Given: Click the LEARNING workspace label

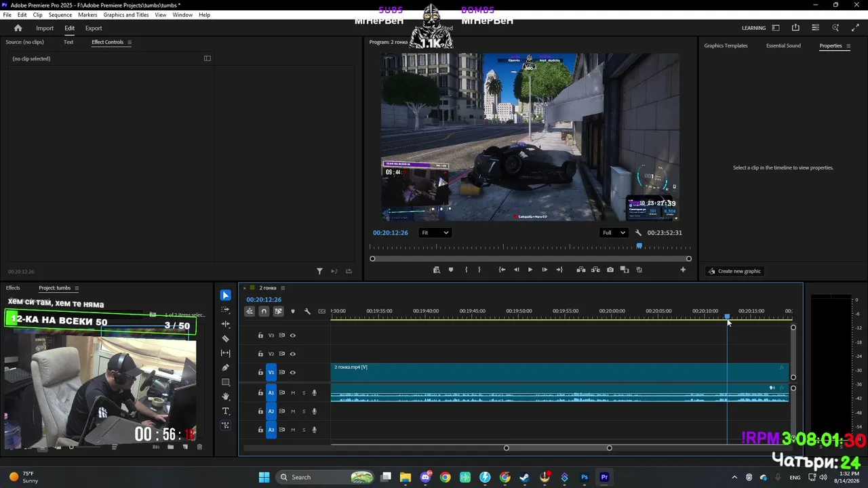Looking at the screenshot, I should tap(753, 28).
